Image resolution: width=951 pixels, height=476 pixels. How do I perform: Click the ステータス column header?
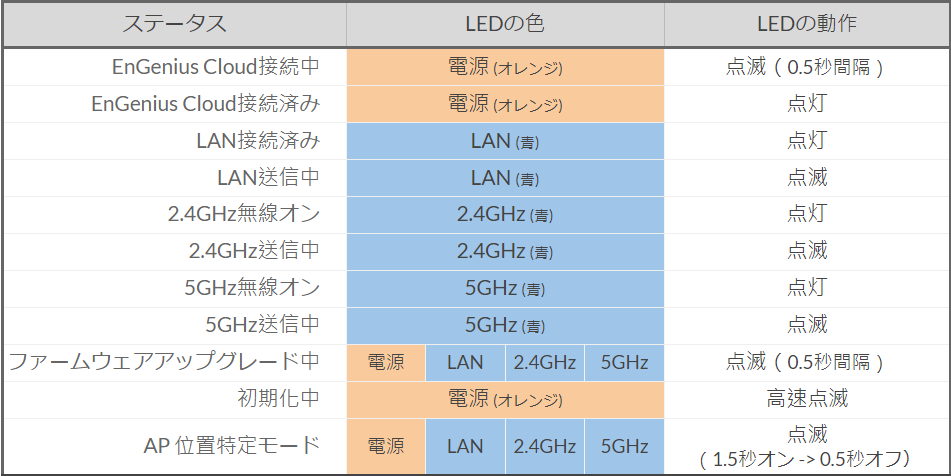tap(174, 24)
